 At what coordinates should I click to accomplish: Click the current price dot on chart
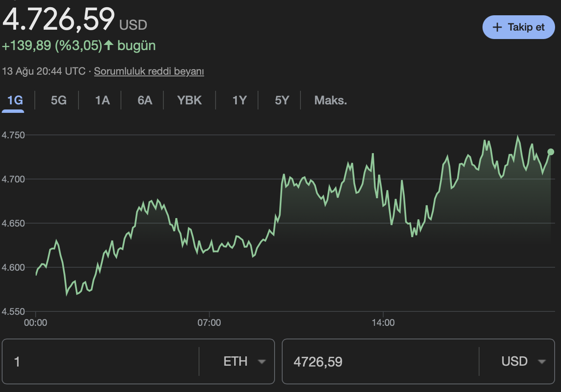[551, 152]
